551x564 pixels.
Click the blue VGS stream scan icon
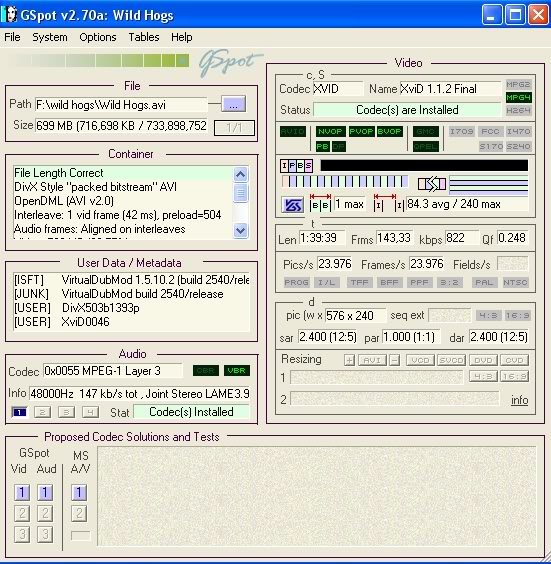coord(292,205)
